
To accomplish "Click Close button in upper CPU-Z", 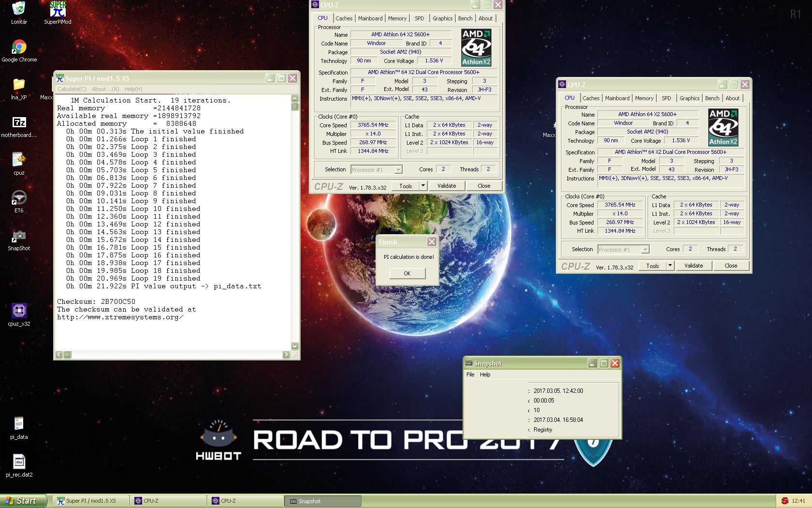I will click(x=484, y=186).
